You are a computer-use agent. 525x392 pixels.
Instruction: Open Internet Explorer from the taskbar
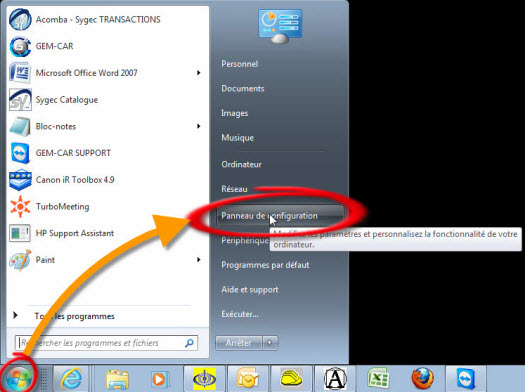[x=71, y=379]
